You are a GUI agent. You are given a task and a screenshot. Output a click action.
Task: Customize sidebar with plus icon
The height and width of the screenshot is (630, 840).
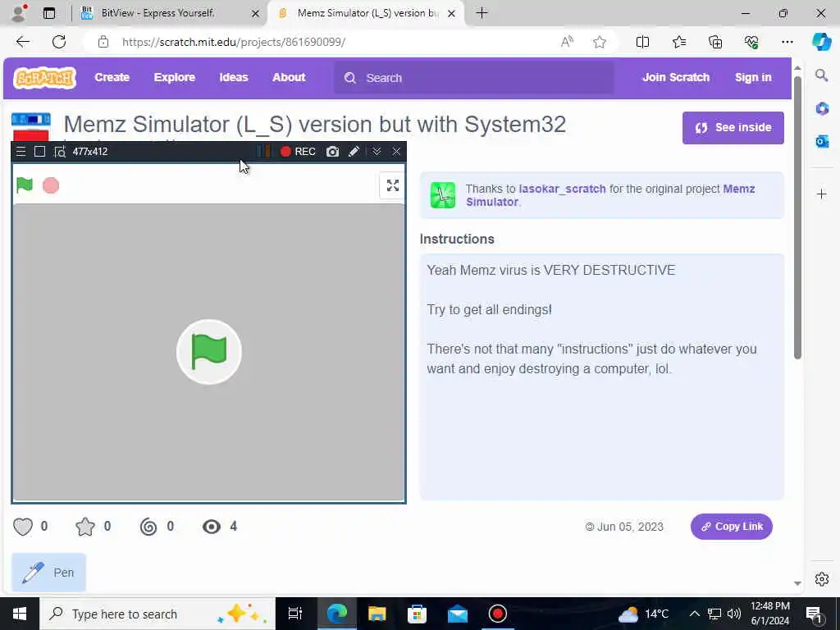coord(822,194)
